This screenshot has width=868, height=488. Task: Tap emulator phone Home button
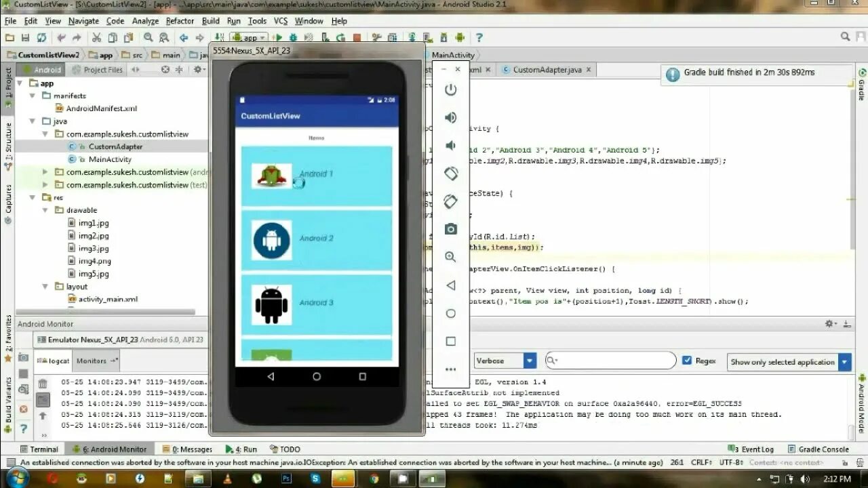point(317,376)
